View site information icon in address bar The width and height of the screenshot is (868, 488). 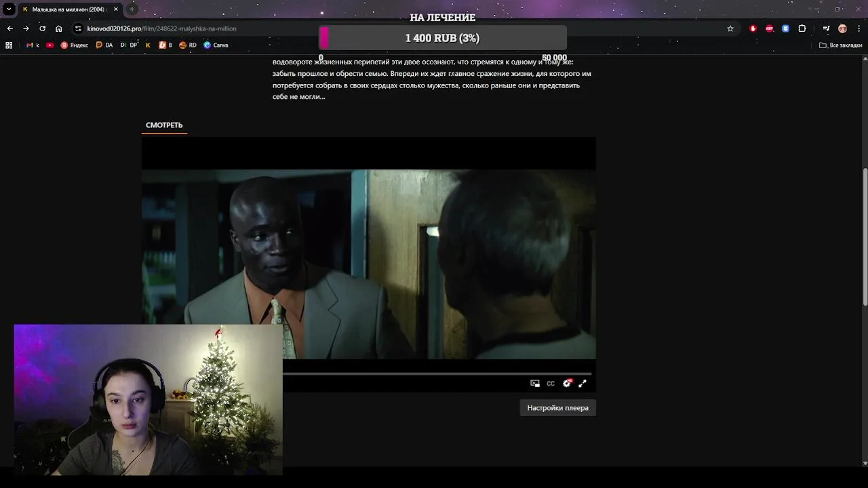point(78,28)
